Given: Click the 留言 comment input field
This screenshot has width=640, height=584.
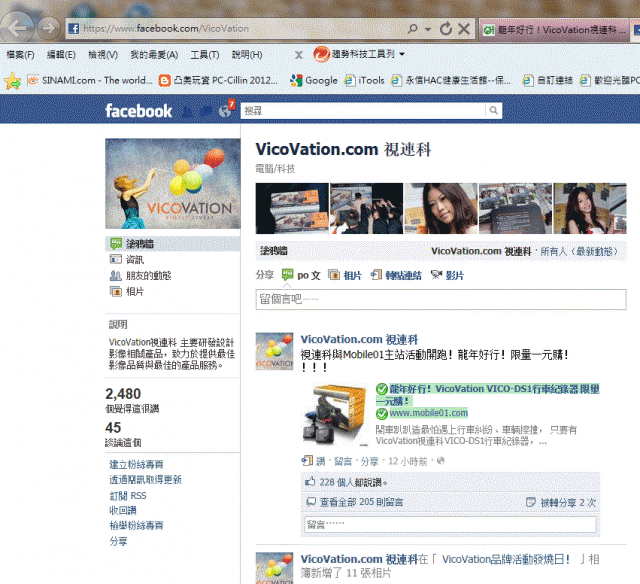Looking at the screenshot, I should coord(450,524).
